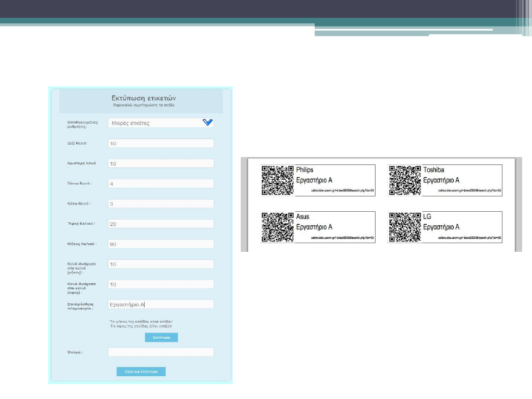
Task: Click the 'Αριστερό Κενό' margin field
Action: [x=161, y=164]
